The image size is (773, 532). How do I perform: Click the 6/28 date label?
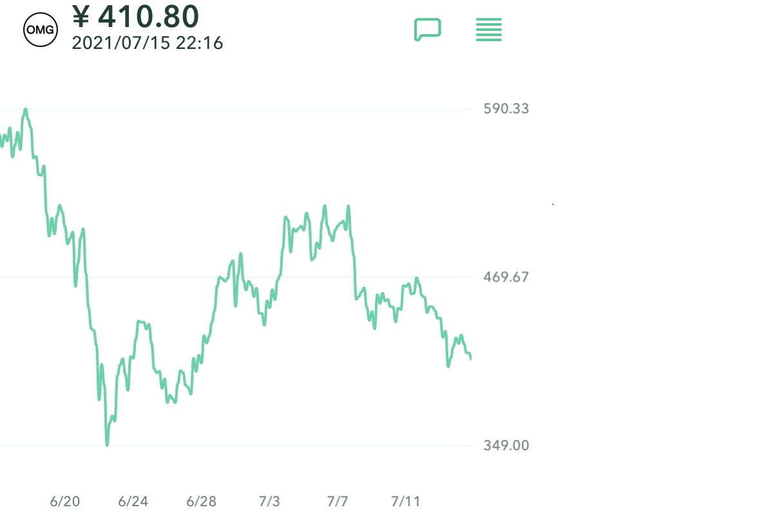click(201, 502)
